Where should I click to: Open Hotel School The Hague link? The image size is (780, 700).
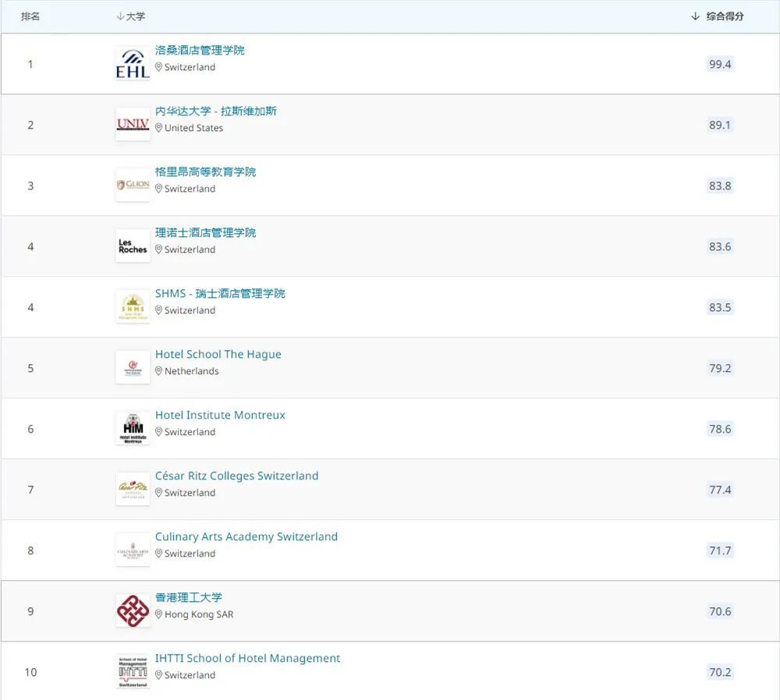tap(218, 354)
